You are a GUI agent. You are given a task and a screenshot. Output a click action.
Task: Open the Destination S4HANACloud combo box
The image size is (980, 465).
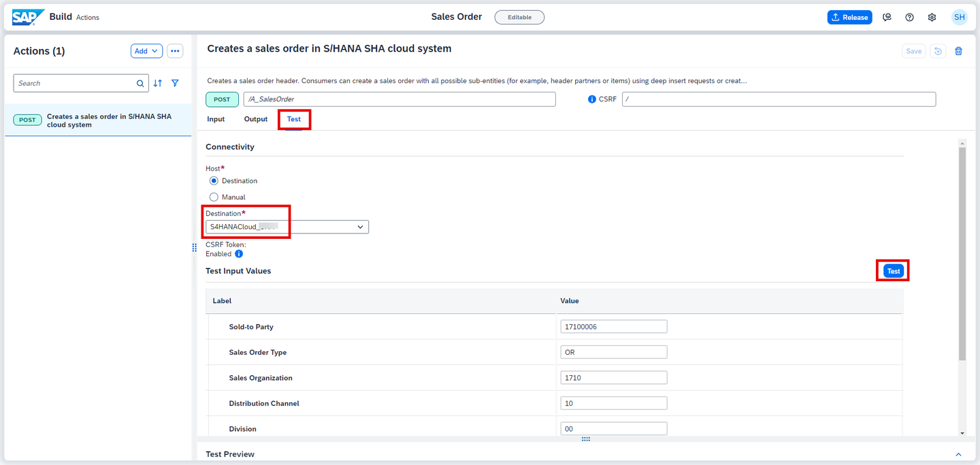[x=287, y=227]
